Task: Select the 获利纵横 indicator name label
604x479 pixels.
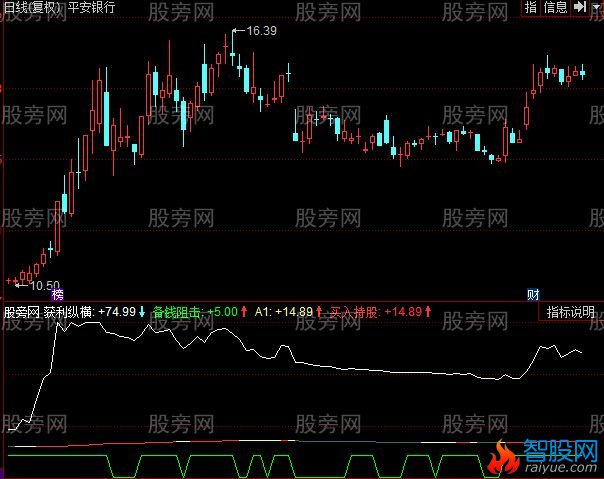Action: click(69, 312)
